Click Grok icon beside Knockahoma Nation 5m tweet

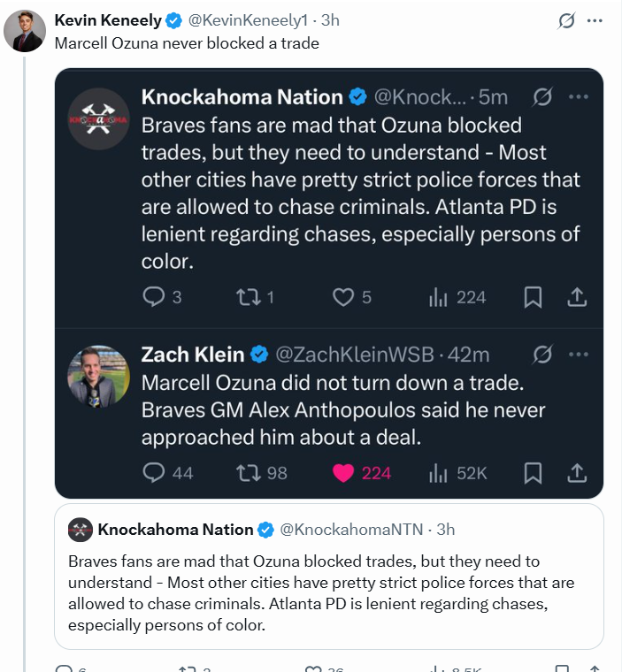[x=542, y=97]
